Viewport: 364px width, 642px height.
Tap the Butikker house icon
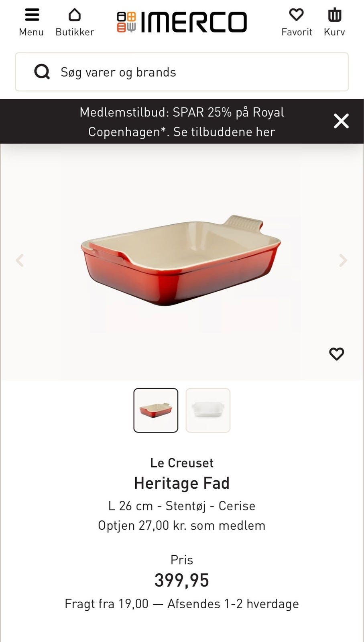click(x=75, y=15)
